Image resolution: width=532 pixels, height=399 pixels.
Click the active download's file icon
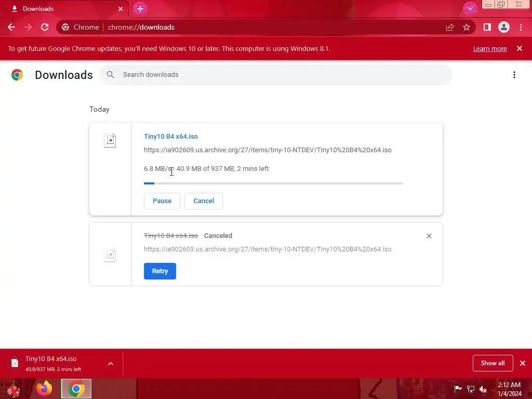tap(110, 140)
